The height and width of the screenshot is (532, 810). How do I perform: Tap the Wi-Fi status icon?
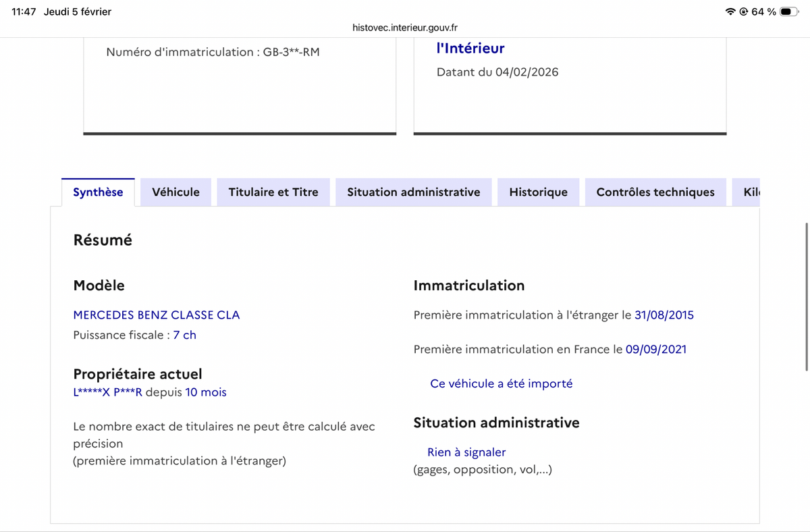coord(730,11)
